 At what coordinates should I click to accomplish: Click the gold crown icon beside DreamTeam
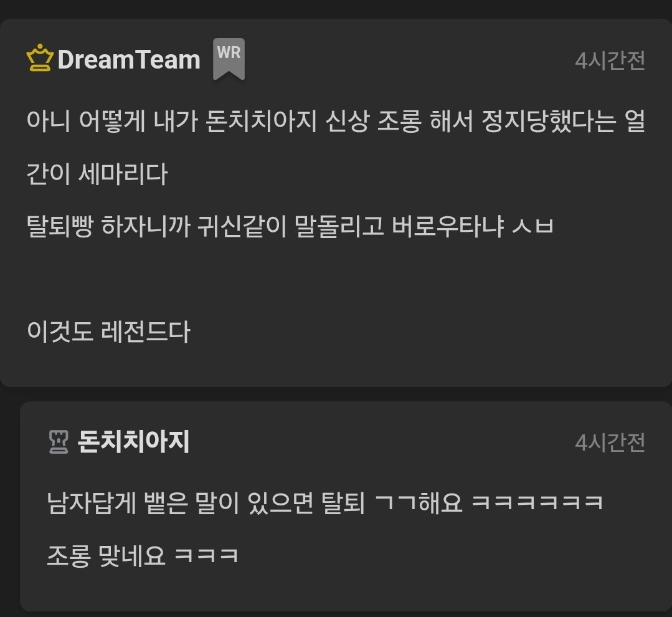point(39,58)
